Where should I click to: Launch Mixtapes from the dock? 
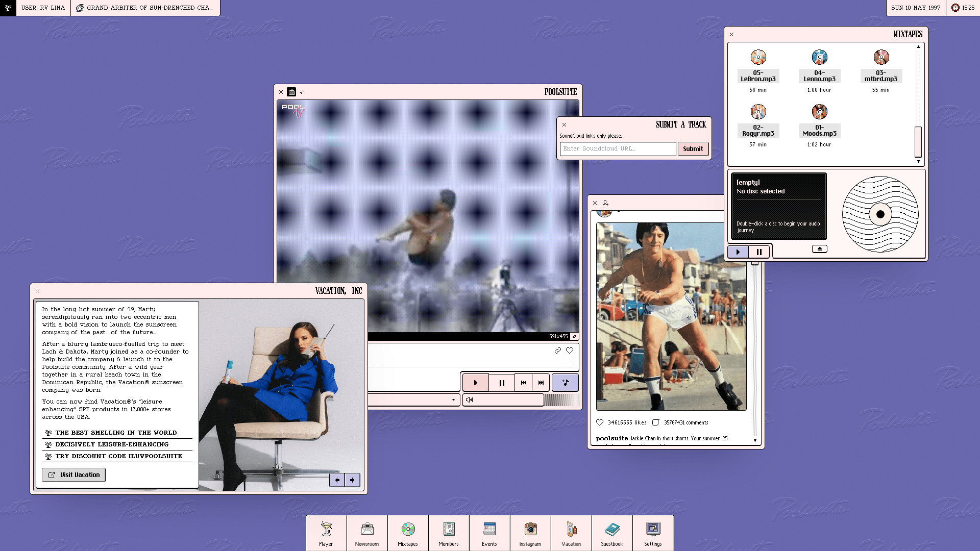408,534
